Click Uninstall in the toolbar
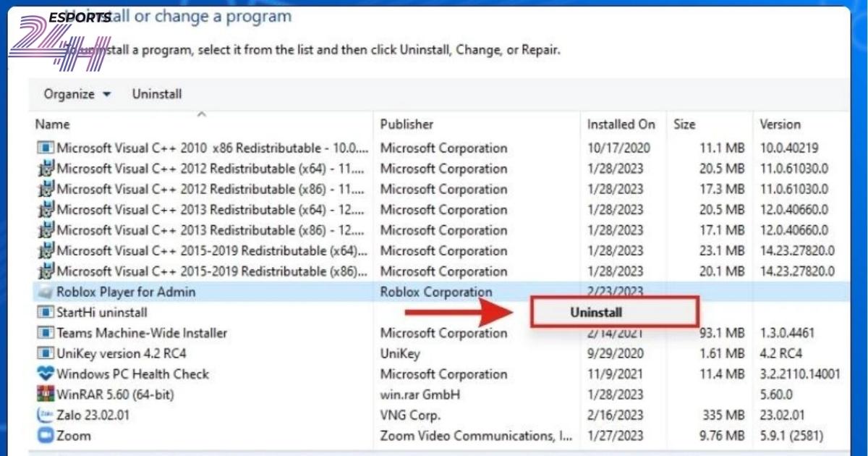 (x=157, y=94)
